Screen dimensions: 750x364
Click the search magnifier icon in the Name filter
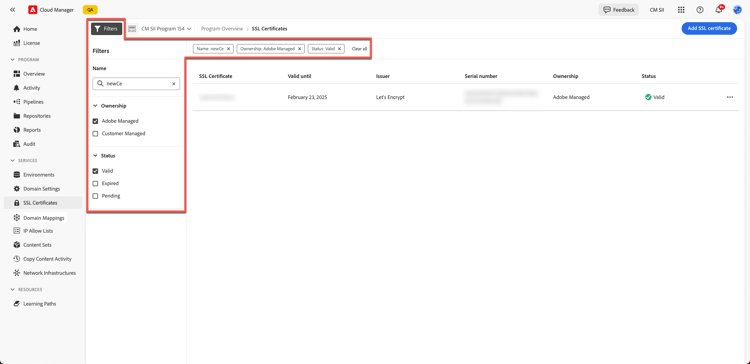(100, 83)
